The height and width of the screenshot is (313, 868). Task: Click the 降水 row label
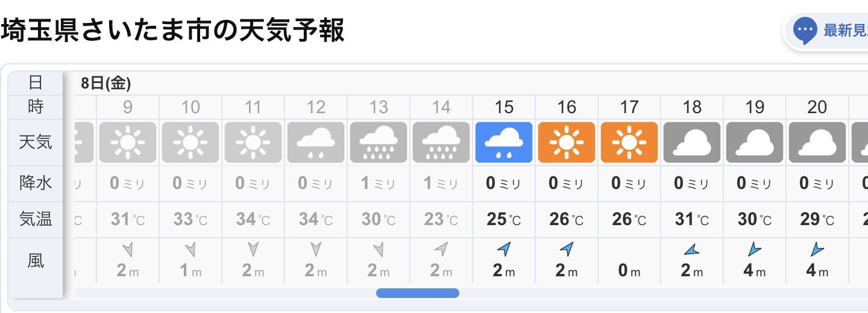point(36,183)
